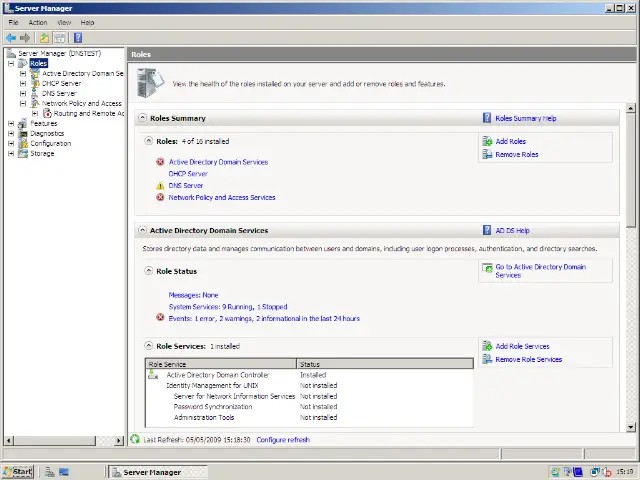Click the Add Role Services link
The height and width of the screenshot is (480, 640).
522,346
